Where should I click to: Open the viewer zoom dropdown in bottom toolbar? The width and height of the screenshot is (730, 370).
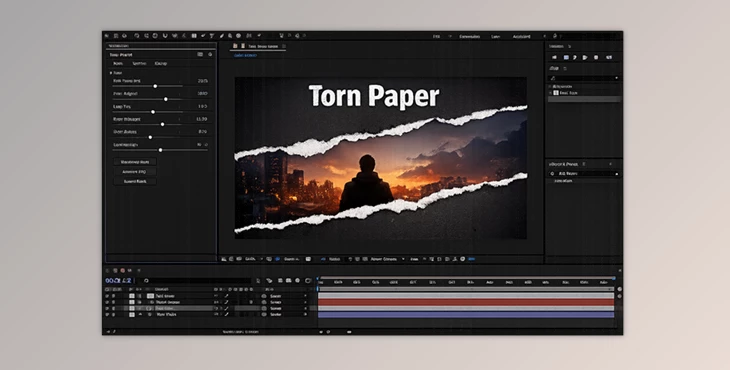pos(253,259)
